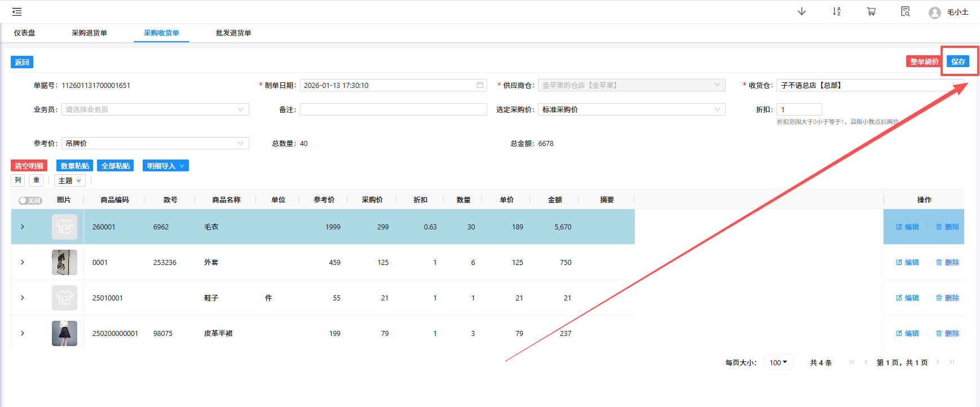Open the 明细导入 dropdown button
This screenshot has width=980, height=407.
[x=165, y=166]
